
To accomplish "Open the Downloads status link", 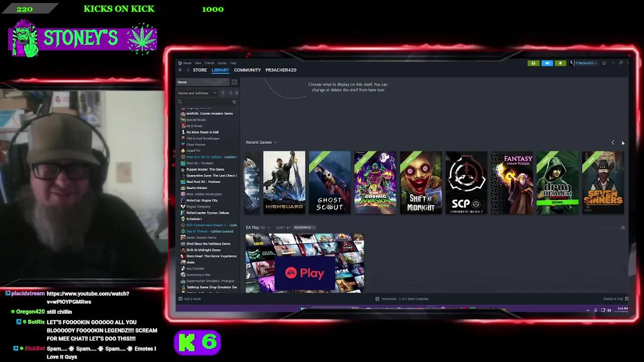I will tap(402, 299).
